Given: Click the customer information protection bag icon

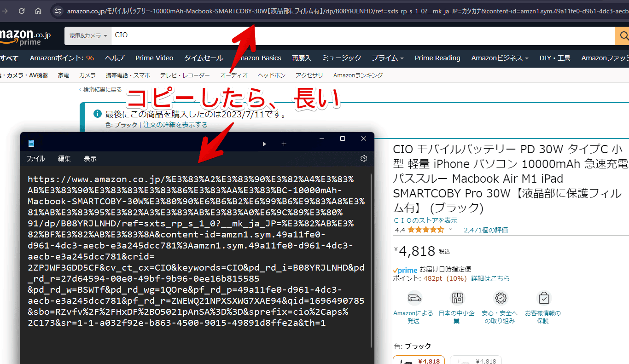Looking at the screenshot, I should (x=544, y=298).
